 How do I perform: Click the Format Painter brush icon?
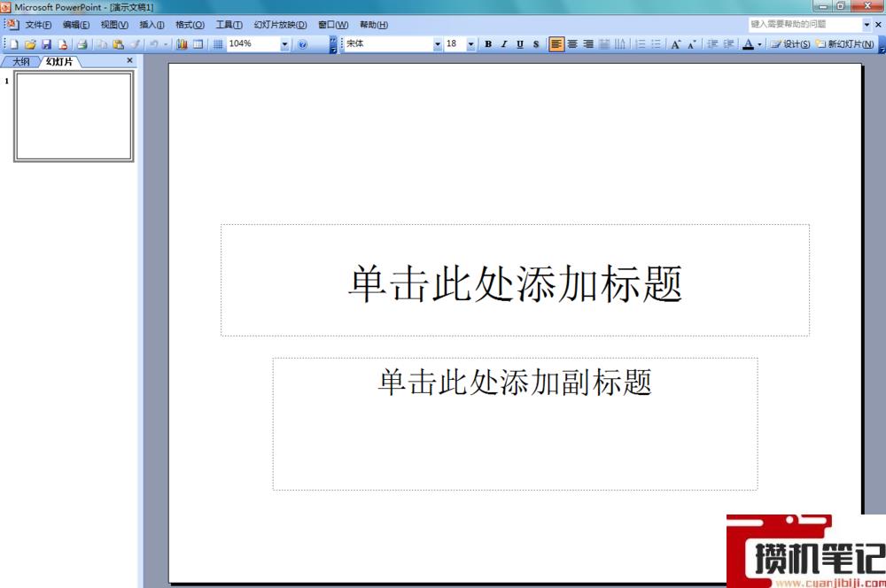click(x=135, y=44)
